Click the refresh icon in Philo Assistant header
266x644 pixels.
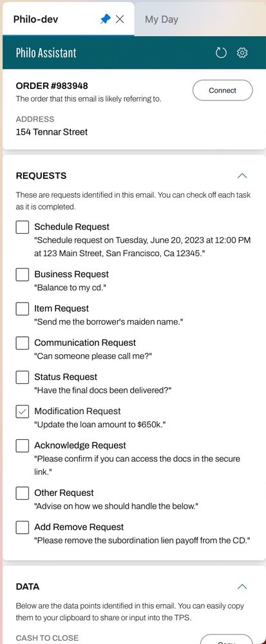[x=221, y=53]
